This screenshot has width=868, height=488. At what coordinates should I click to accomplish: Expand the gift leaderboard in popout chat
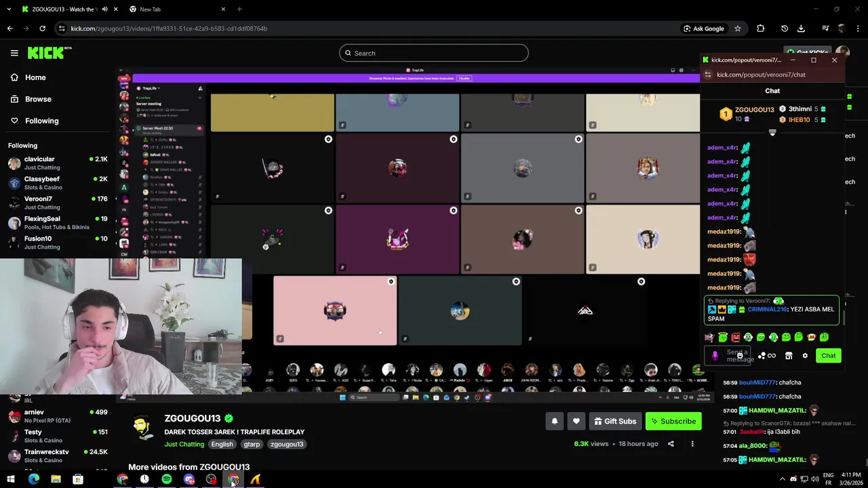click(772, 133)
